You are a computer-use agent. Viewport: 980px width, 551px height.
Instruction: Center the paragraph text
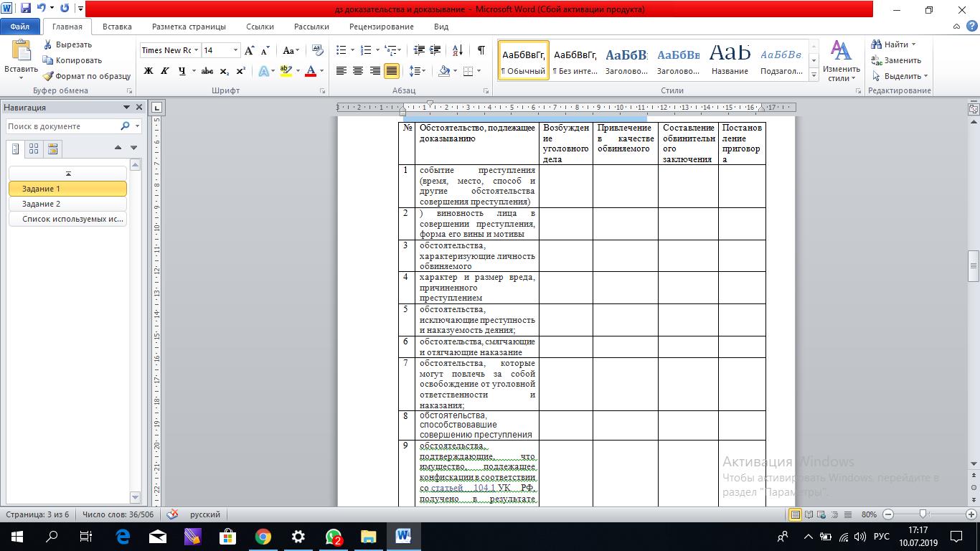[x=358, y=71]
